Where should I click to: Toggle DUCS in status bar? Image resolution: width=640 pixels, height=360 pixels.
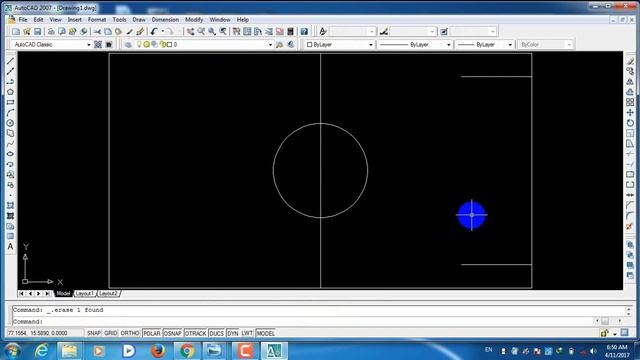click(x=216, y=333)
